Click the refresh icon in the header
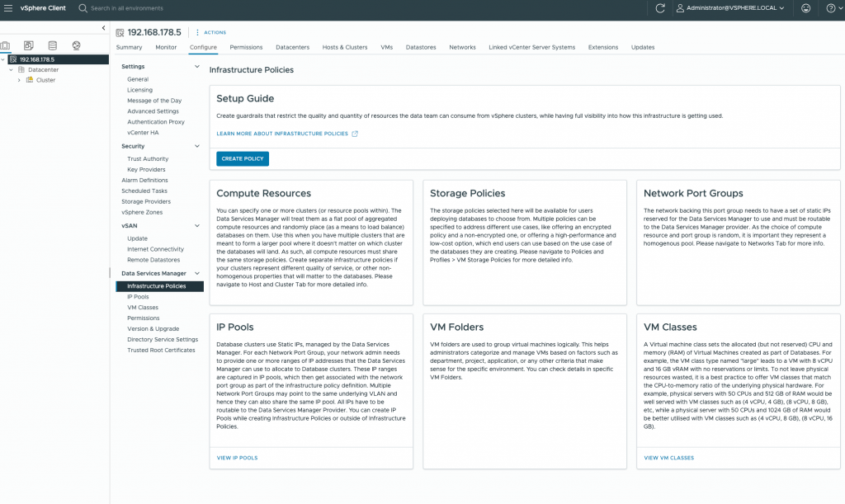845x504 pixels. [x=659, y=8]
